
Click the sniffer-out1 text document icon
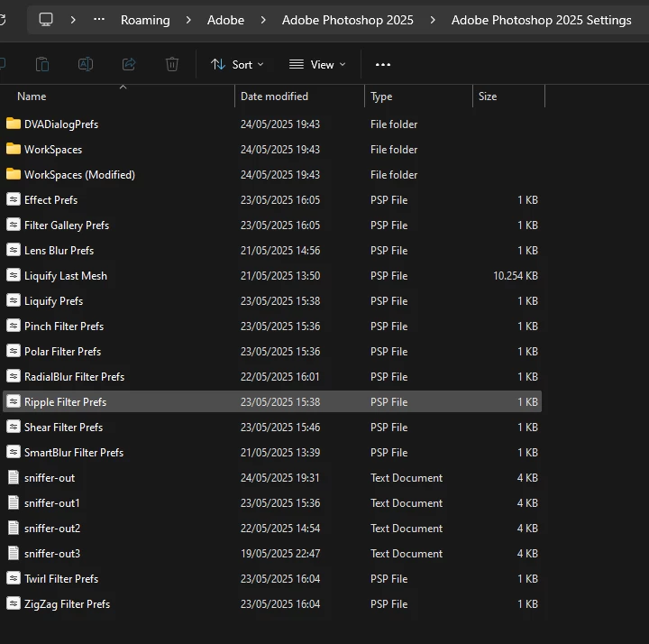[x=14, y=502]
